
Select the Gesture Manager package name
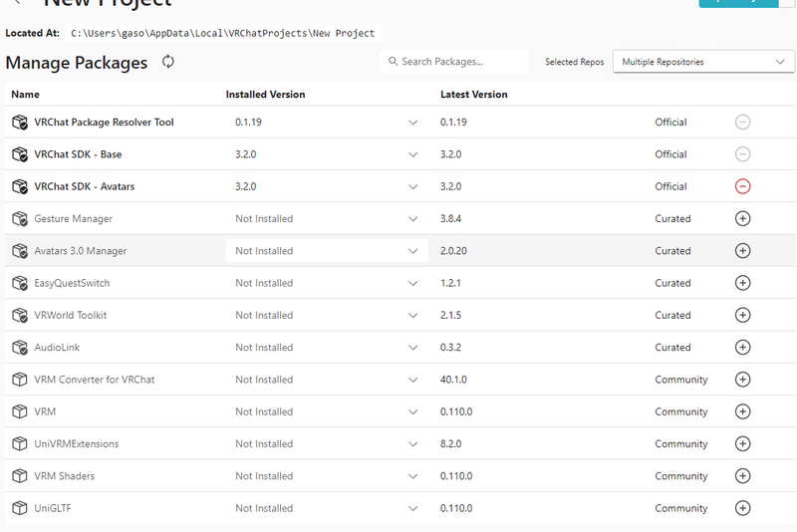tap(73, 218)
